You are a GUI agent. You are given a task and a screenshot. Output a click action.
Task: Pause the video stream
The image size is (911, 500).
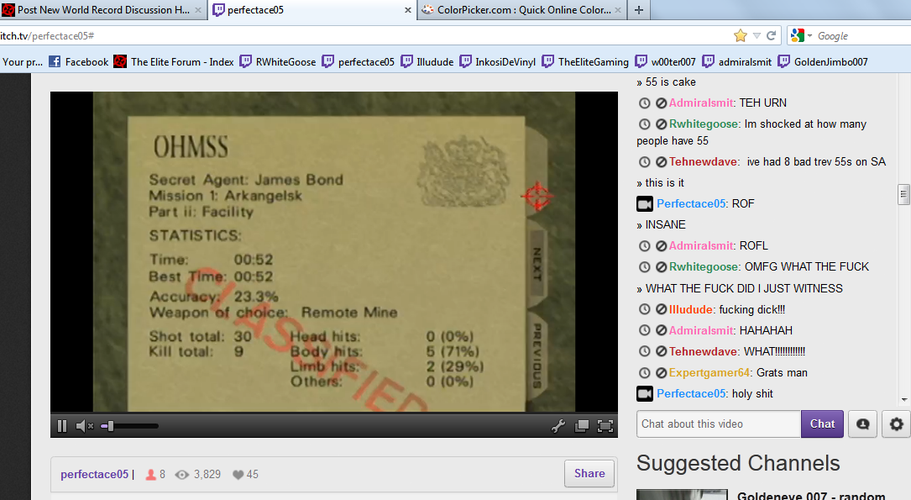pos(62,426)
